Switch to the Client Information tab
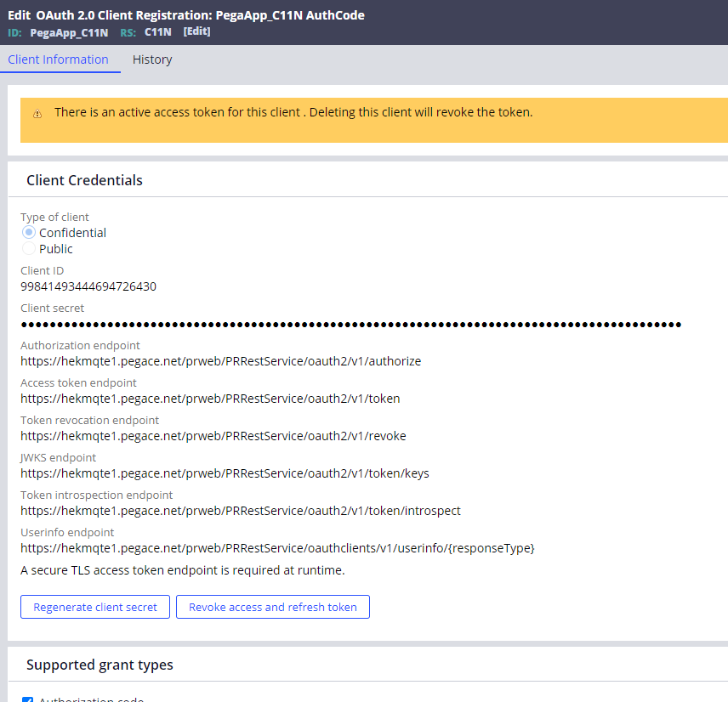Image resolution: width=728 pixels, height=702 pixels. [58, 59]
